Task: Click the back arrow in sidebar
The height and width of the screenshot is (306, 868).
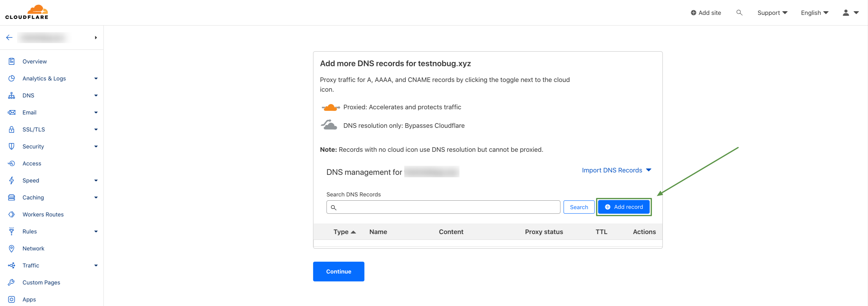Action: coord(9,37)
